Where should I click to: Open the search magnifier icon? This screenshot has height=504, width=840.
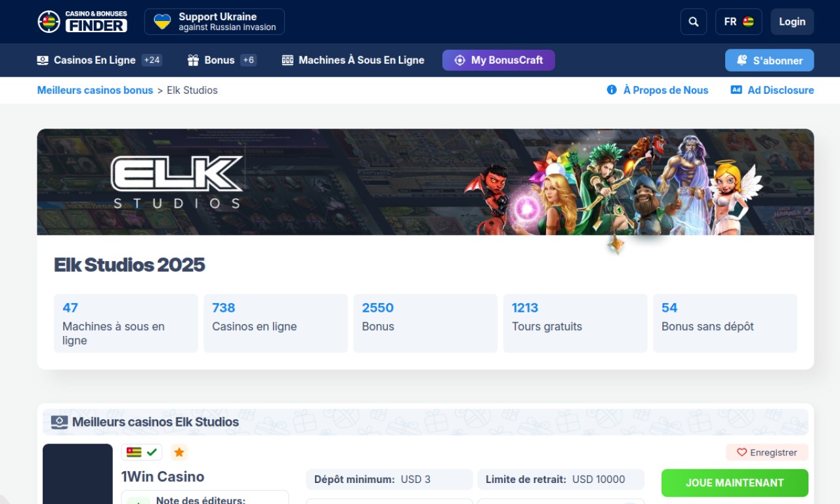(694, 22)
